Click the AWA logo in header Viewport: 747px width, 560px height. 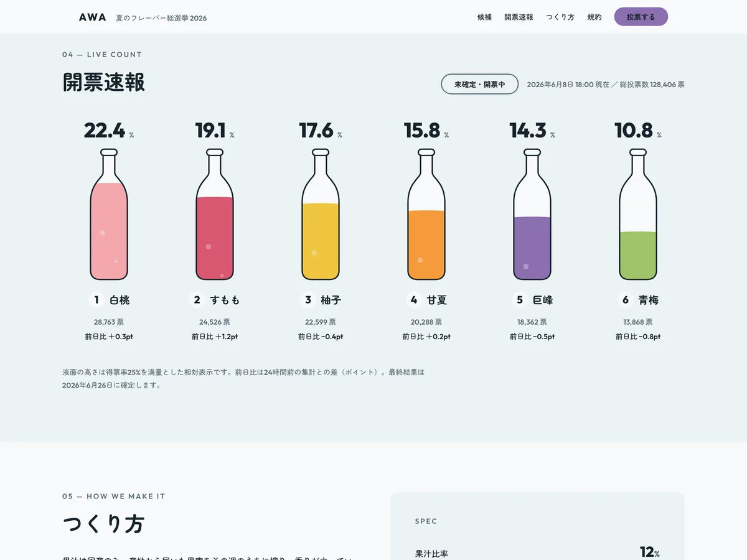point(93,17)
